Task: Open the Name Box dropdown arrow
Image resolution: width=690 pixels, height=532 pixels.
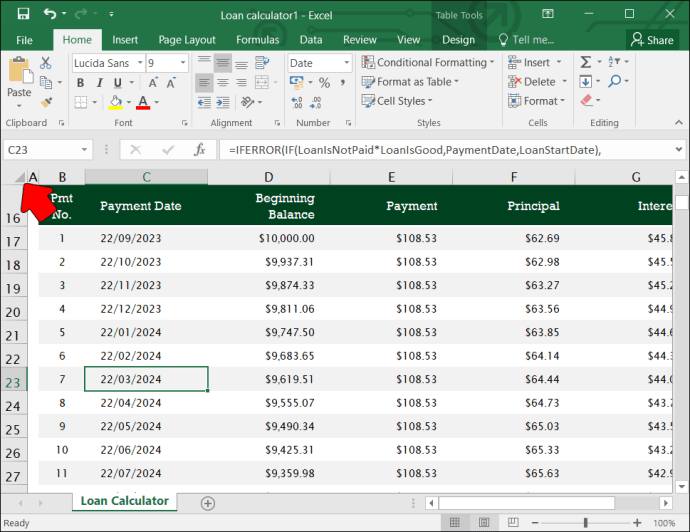Action: 84,150
